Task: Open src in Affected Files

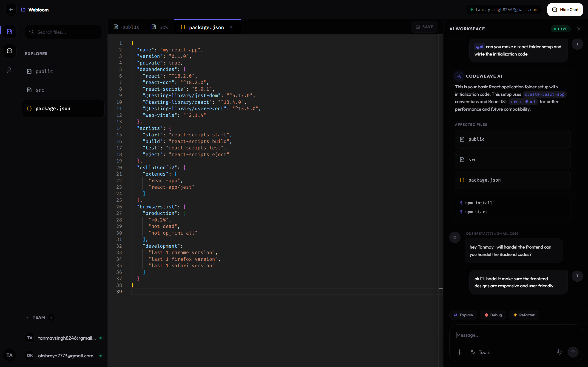Action: coord(513,160)
